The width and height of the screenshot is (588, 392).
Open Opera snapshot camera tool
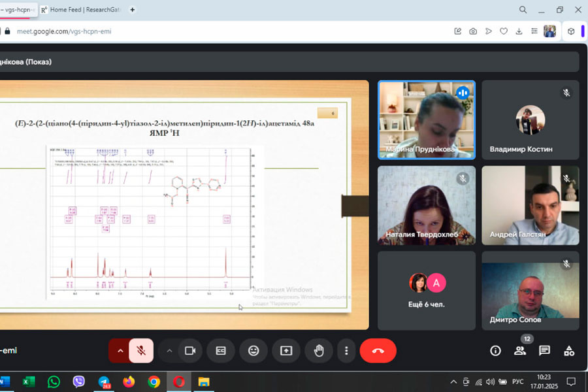tap(473, 31)
